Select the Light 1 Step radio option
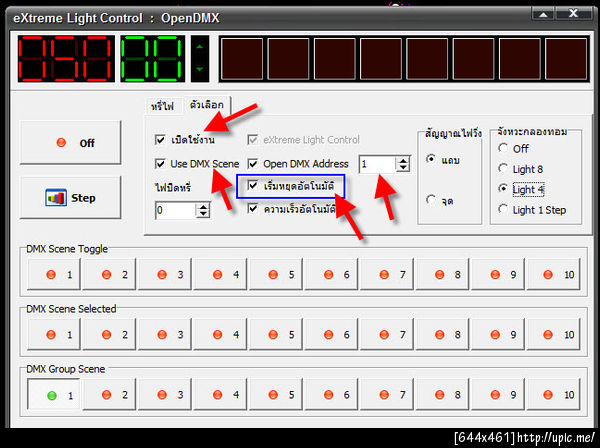The width and height of the screenshot is (600, 448). pos(503,209)
